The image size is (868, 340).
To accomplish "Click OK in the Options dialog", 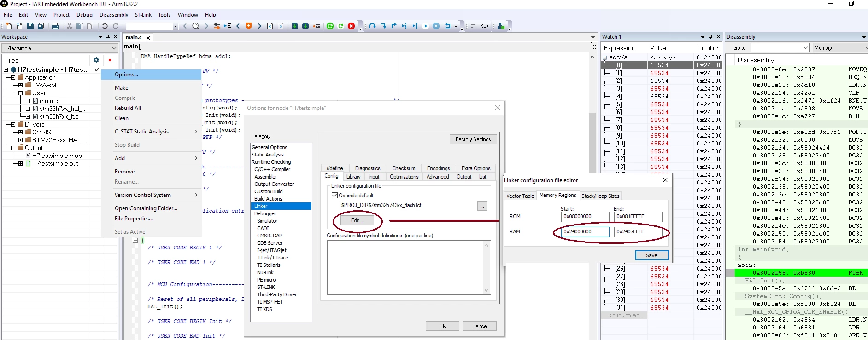I will pos(442,326).
